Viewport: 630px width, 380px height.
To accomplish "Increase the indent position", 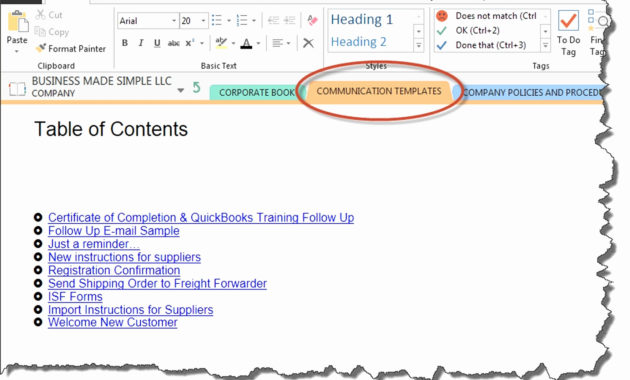I will [x=289, y=20].
